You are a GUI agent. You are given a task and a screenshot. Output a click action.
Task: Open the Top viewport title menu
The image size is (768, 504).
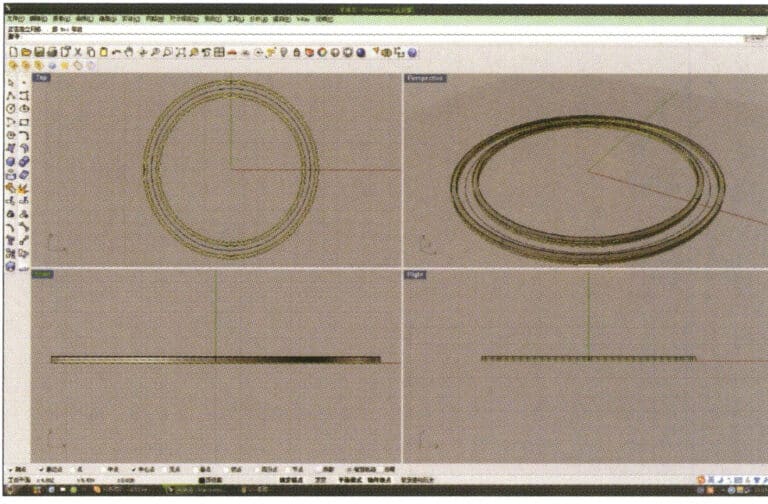(x=42, y=77)
